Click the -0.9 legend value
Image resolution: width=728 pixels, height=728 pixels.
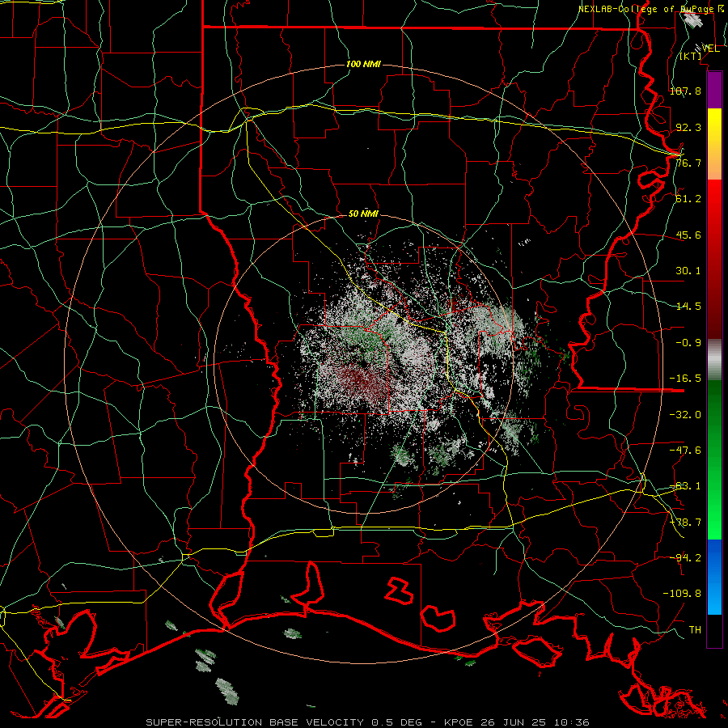tap(688, 343)
